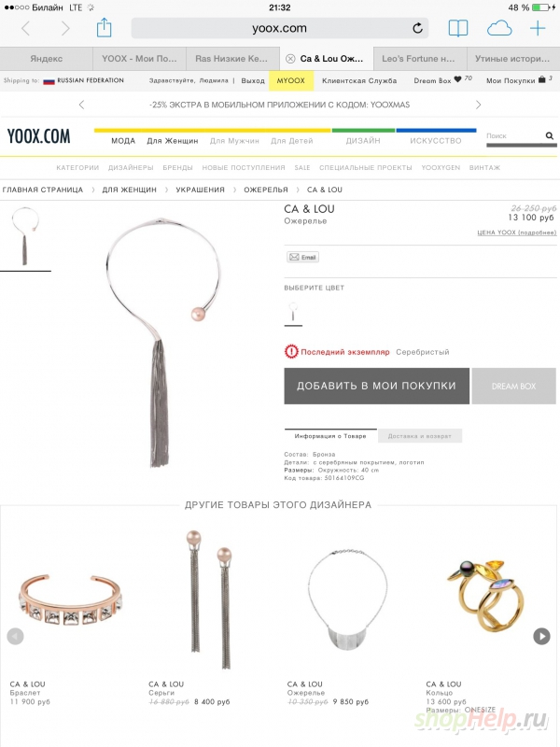Reload the yoox.com page
The width and height of the screenshot is (560, 747).
417,28
